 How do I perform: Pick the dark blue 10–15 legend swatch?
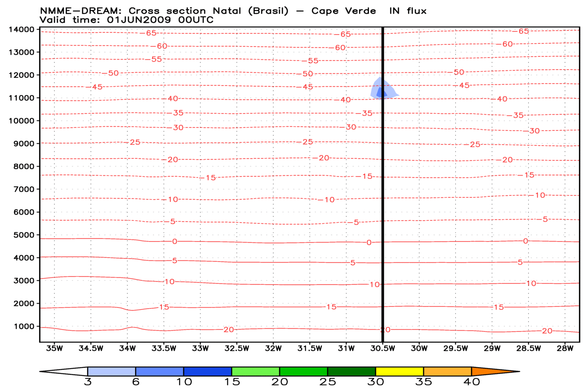[x=208, y=371]
